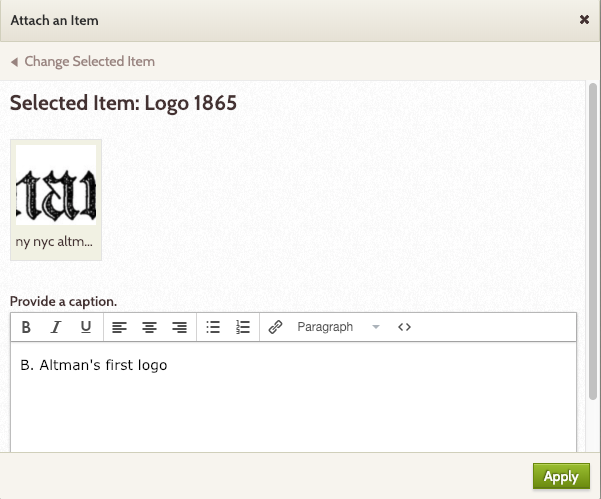Viewport: 601px width, 499px height.
Task: Click the dialog's vertical scrollbar
Action: pyautogui.click(x=593, y=241)
